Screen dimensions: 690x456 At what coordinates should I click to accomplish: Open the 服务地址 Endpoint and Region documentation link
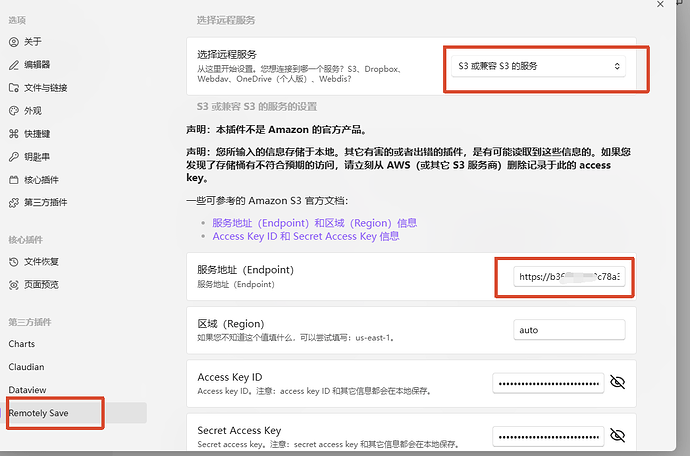(314, 223)
